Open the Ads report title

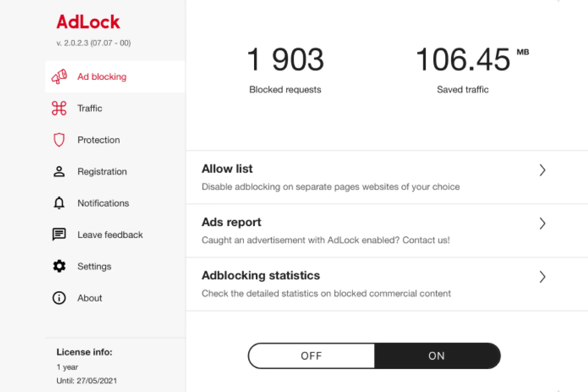[x=231, y=222]
